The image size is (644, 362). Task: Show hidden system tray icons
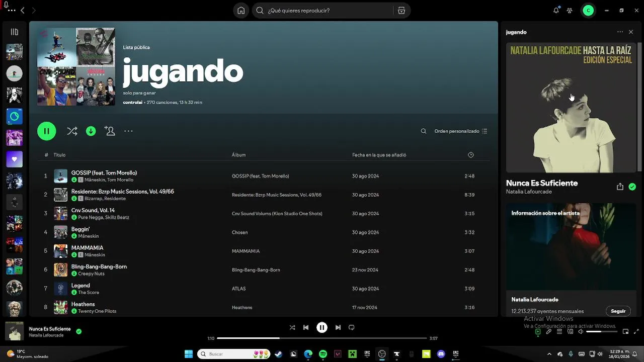[x=549, y=354]
